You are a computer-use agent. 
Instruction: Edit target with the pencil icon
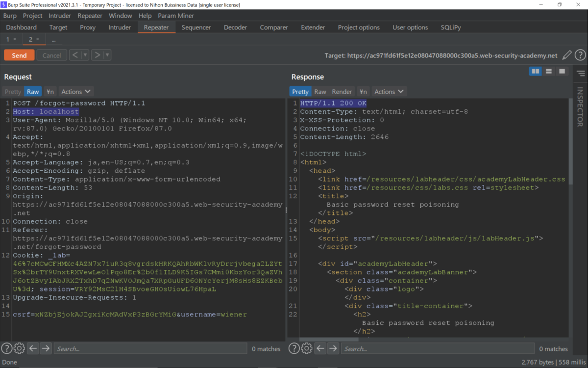pyautogui.click(x=567, y=55)
